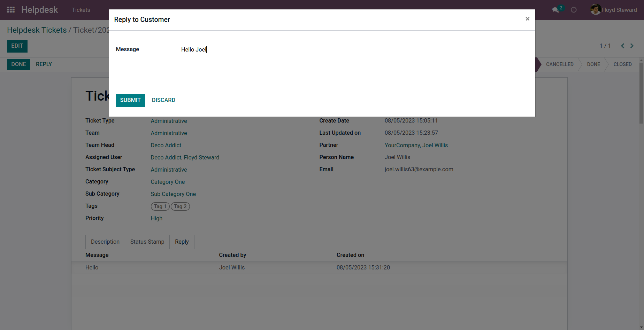The image size is (644, 330).
Task: Go to Helpdesk Tickets breadcrumb
Action: tap(37, 30)
